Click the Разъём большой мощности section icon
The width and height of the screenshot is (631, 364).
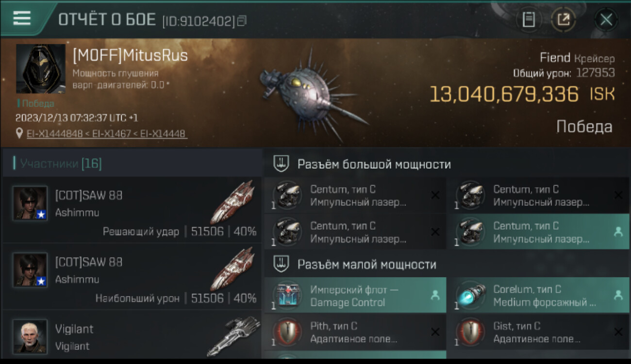click(282, 164)
